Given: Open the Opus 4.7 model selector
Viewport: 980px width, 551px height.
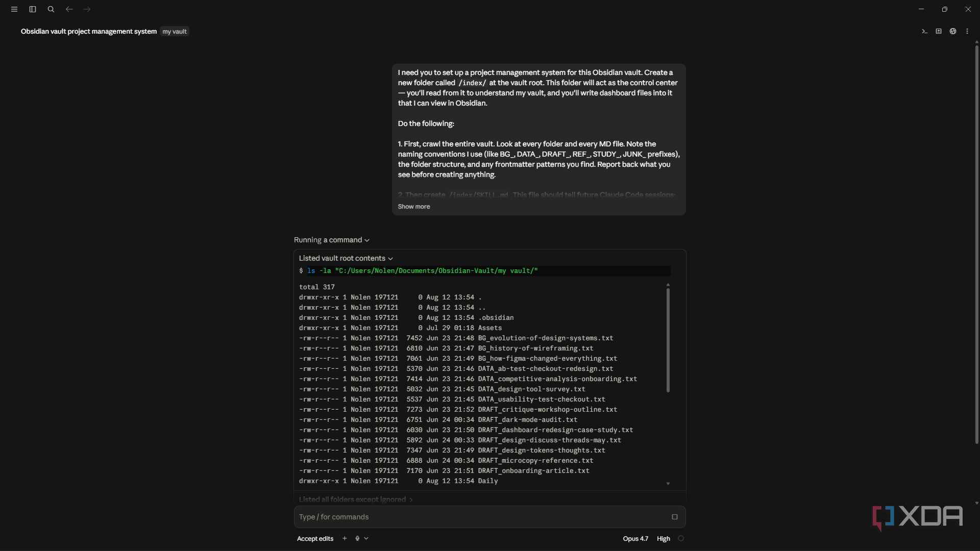Looking at the screenshot, I should point(635,538).
